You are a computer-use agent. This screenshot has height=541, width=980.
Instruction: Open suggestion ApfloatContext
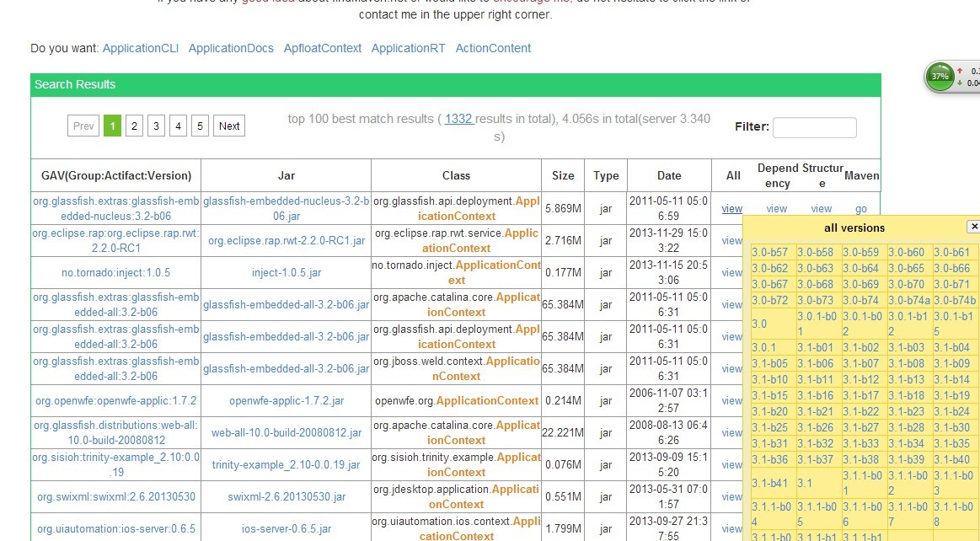[323, 48]
